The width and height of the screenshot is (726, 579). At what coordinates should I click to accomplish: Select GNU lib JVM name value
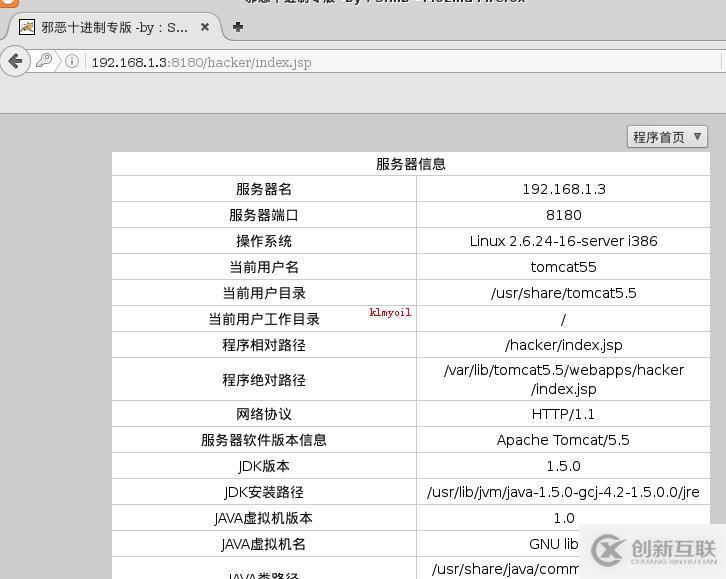pyautogui.click(x=553, y=544)
